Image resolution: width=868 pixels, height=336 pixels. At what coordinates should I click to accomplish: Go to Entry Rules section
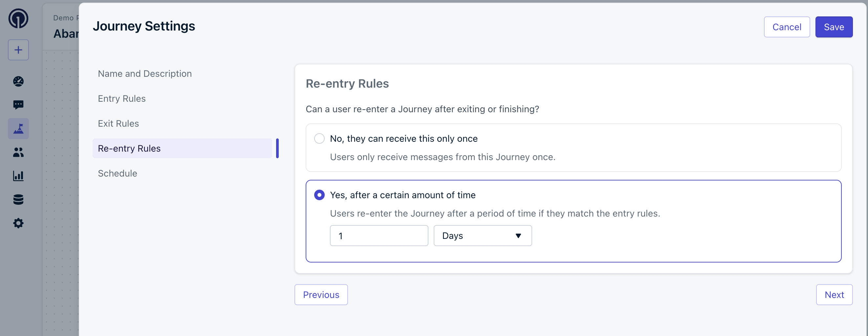point(122,99)
